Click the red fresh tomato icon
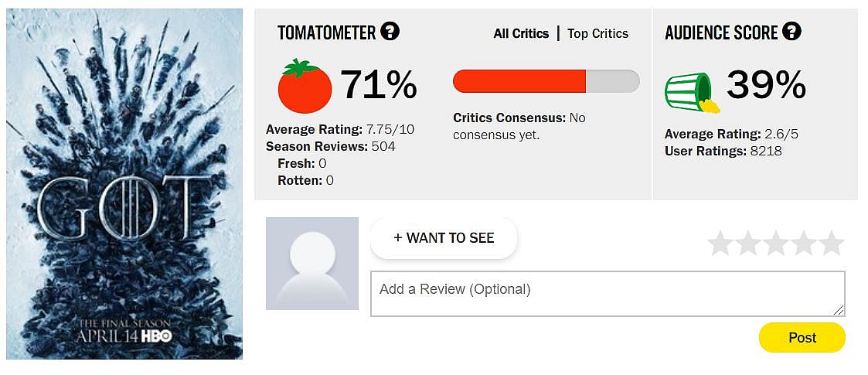868x375 pixels. coord(305,86)
